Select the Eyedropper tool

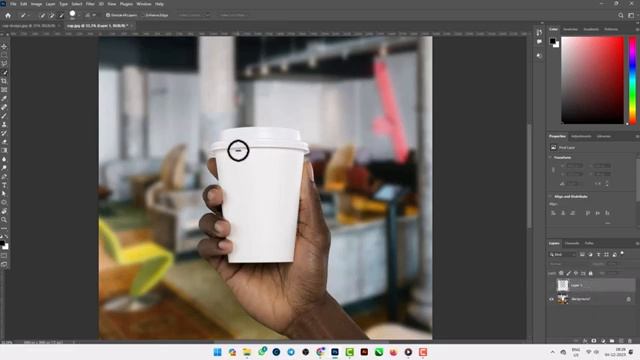4,98
